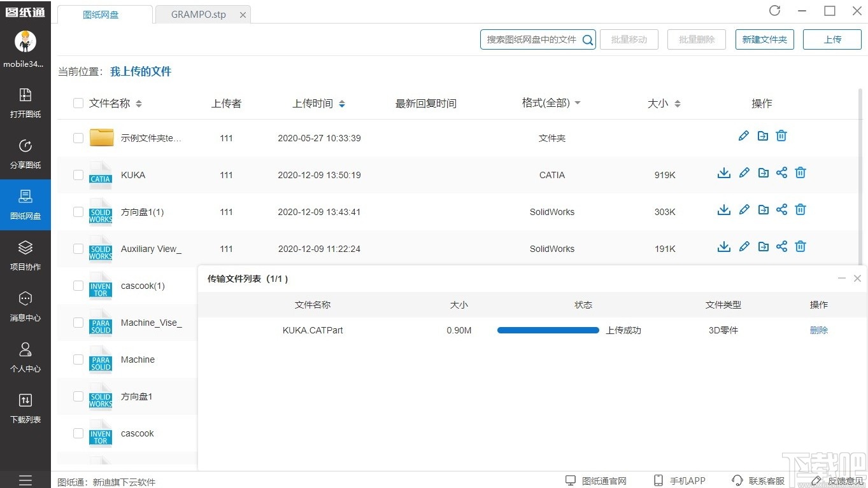Delete the 示例文件夹 folder with trash icon
This screenshot has width=868, height=488.
point(781,136)
